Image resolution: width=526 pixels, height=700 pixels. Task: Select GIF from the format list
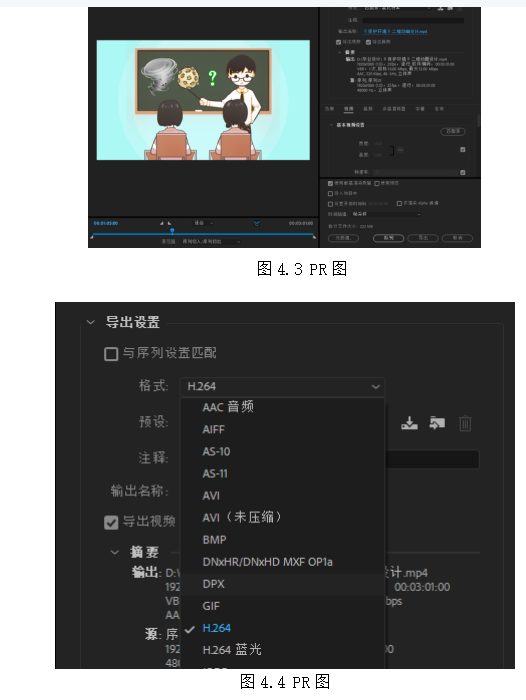point(211,606)
